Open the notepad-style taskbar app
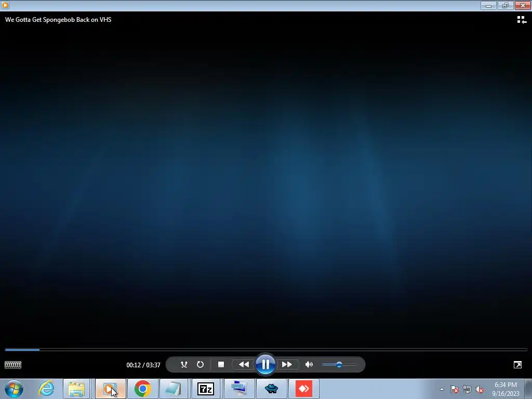Viewport: 532px width, 399px height. tap(174, 389)
